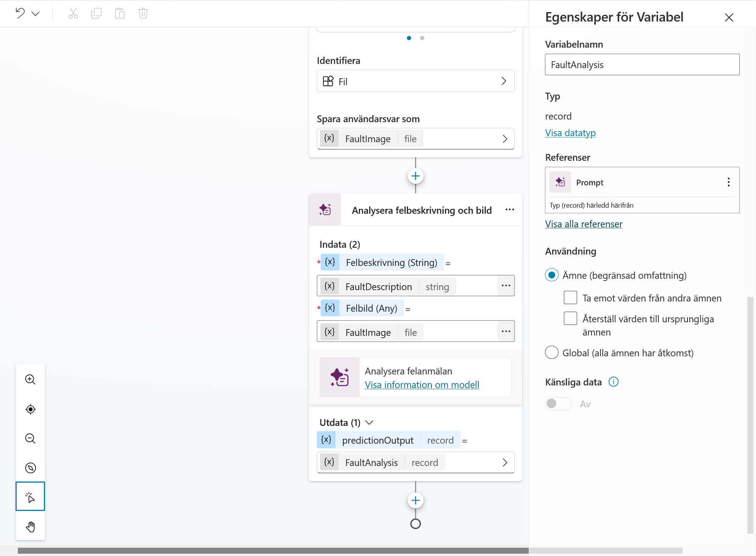Check Ta emot värden från andra ämnen
Screen dimensions: 756x556
[570, 298]
